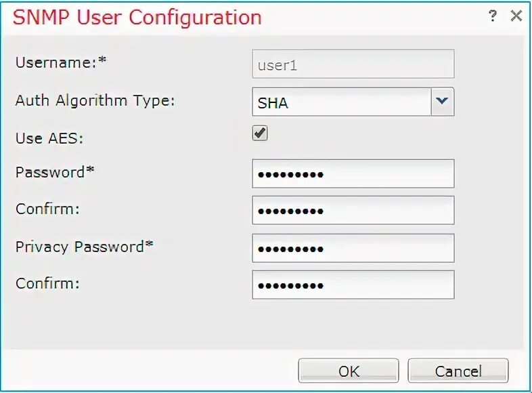Uncheck the Use AES checkbox

coord(260,133)
